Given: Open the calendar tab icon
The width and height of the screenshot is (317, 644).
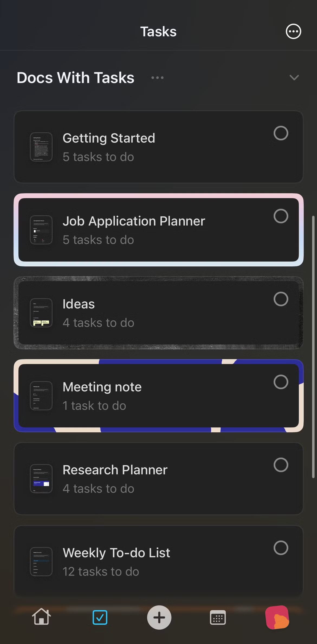Looking at the screenshot, I should point(218,618).
